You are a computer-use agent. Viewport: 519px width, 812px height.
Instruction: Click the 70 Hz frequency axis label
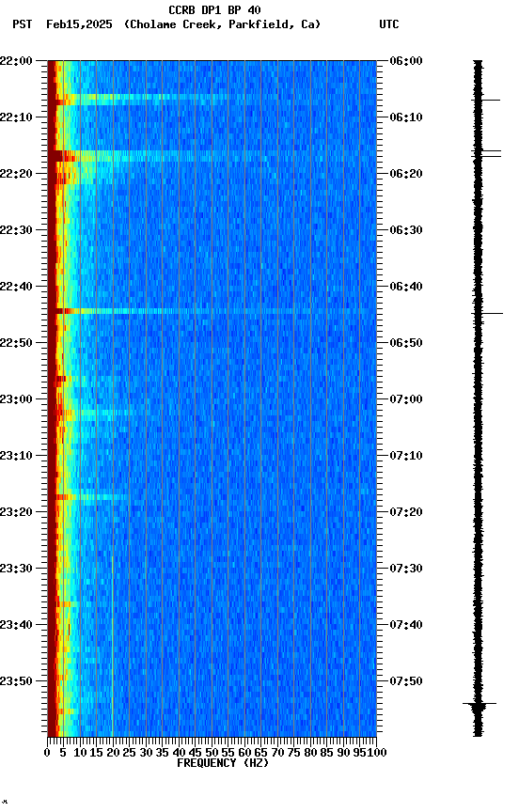pos(277,753)
